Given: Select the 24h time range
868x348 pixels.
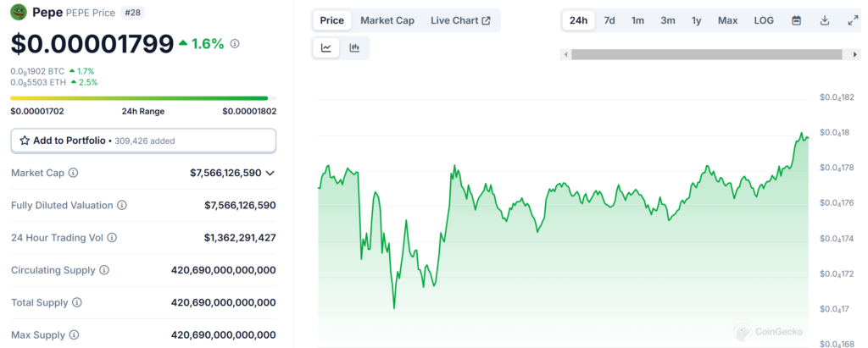Looking at the screenshot, I should (579, 20).
